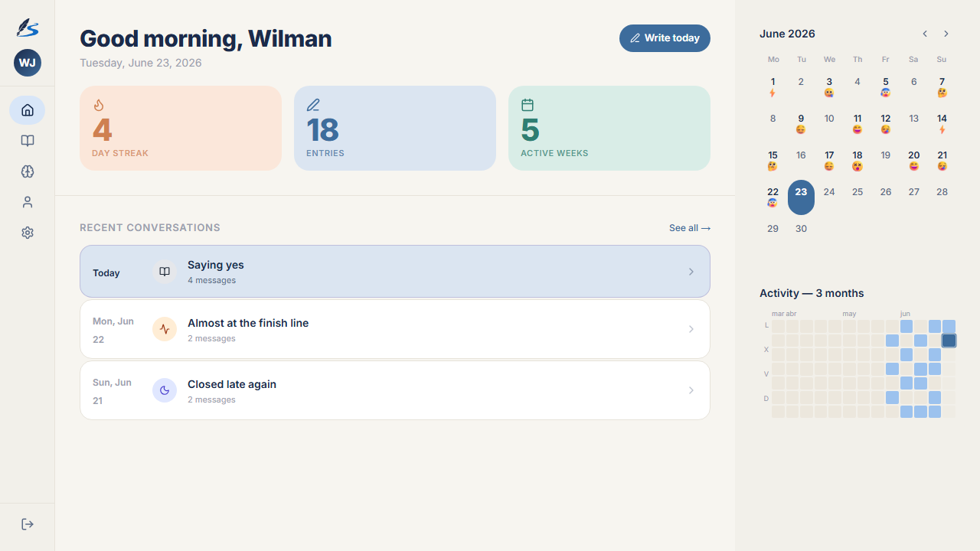Open the Almost at the finish line conversation
Viewport: 980px width, 551px height.
tap(395, 329)
